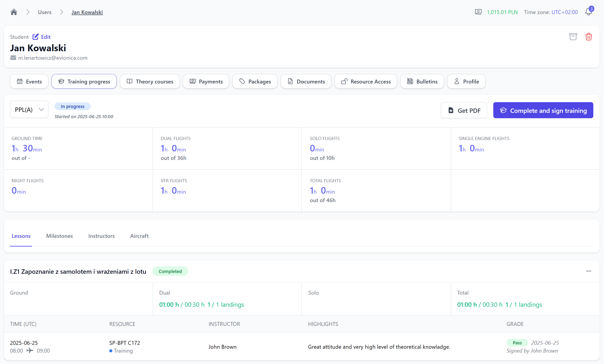This screenshot has width=604, height=364.
Task: Archive the student with box icon
Action: click(x=573, y=37)
